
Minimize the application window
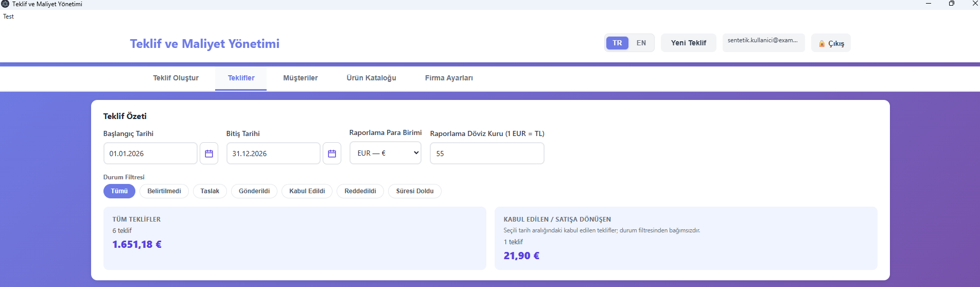929,4
